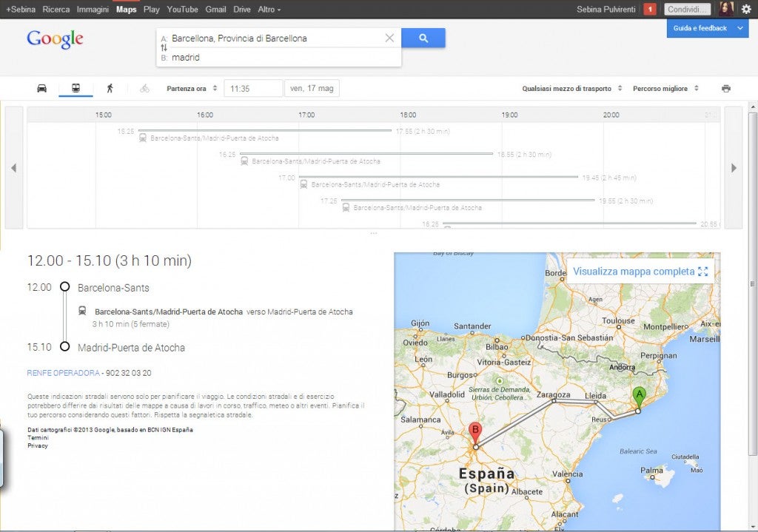The image size is (758, 532).
Task: Open Immagini in the top bar
Action: coord(93,9)
